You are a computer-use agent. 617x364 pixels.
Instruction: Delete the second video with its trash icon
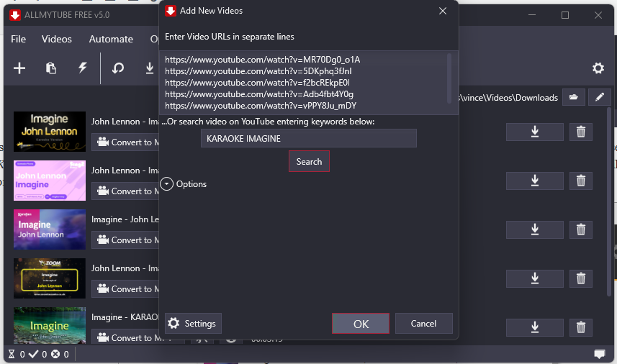point(580,181)
